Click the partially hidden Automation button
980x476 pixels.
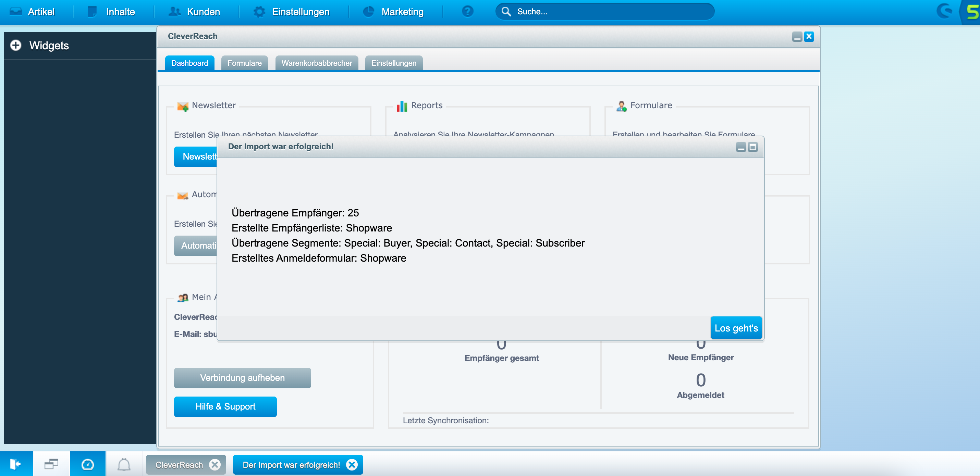pyautogui.click(x=196, y=246)
